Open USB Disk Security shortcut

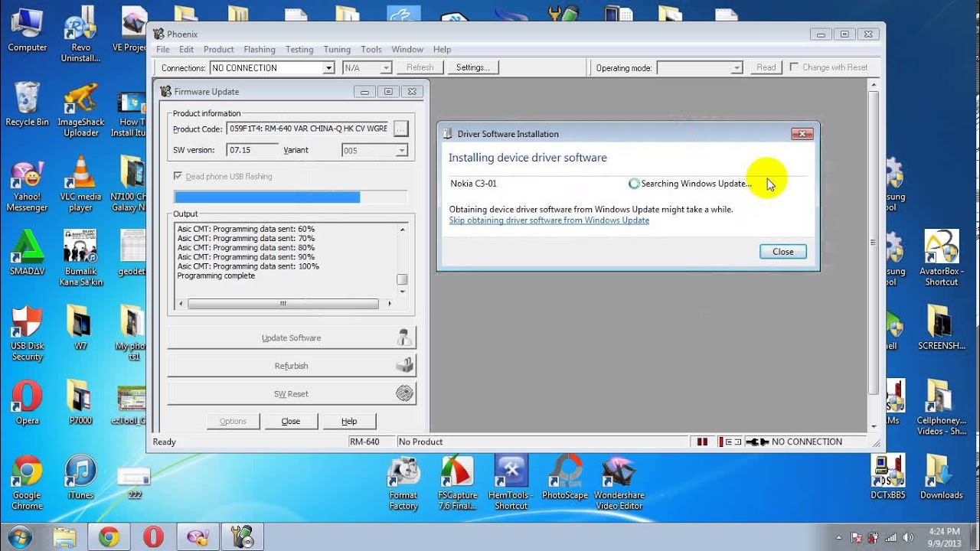pos(27,334)
